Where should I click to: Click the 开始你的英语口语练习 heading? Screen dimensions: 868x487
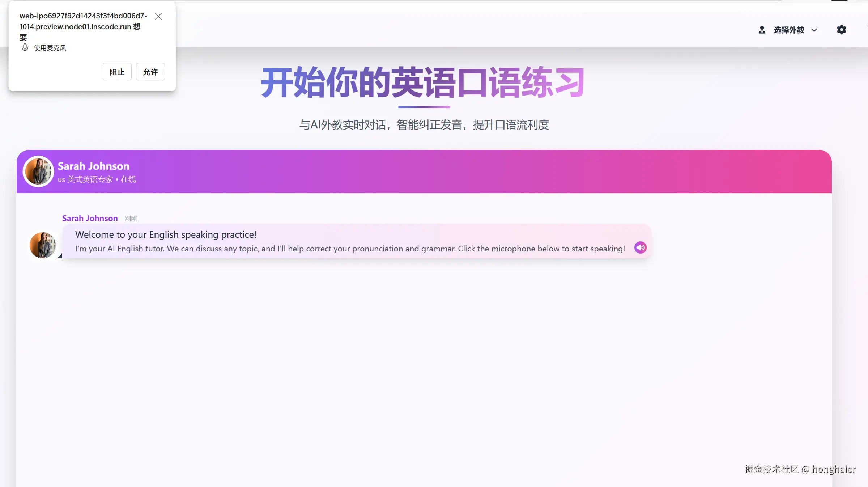pyautogui.click(x=423, y=83)
